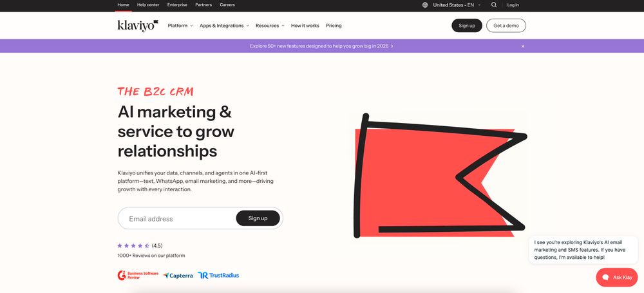The height and width of the screenshot is (293, 644).
Task: Dismiss the purple announcement banner
Action: [x=523, y=46]
